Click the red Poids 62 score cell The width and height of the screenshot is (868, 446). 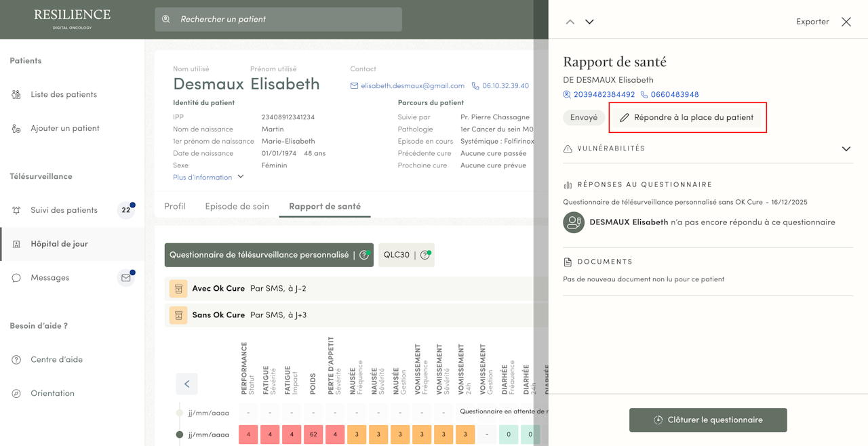[x=313, y=434]
